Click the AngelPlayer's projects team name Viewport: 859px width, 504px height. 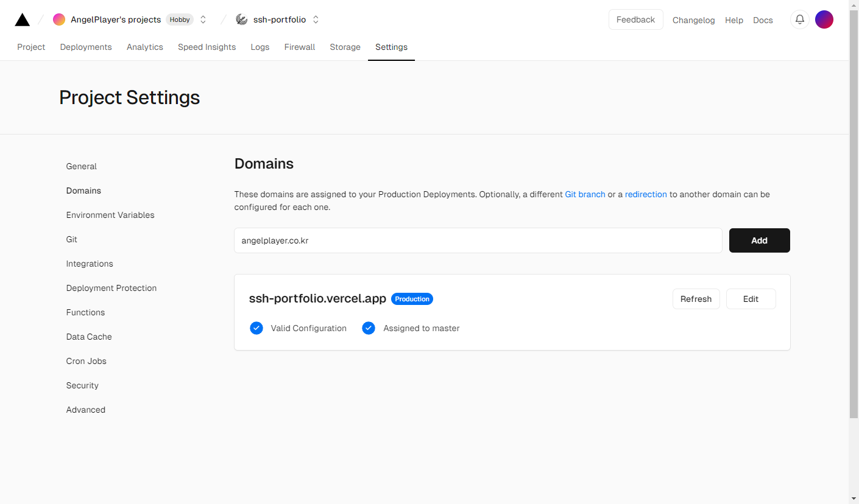tap(116, 19)
